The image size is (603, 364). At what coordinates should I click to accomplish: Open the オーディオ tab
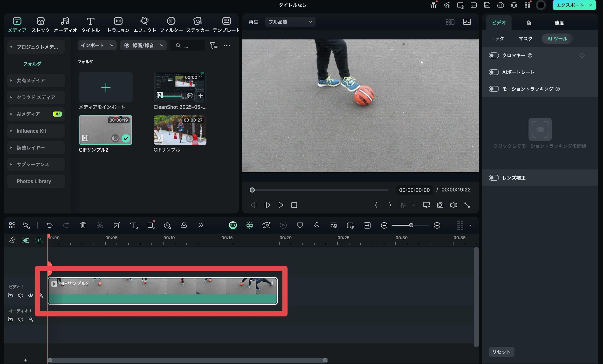coord(65,25)
